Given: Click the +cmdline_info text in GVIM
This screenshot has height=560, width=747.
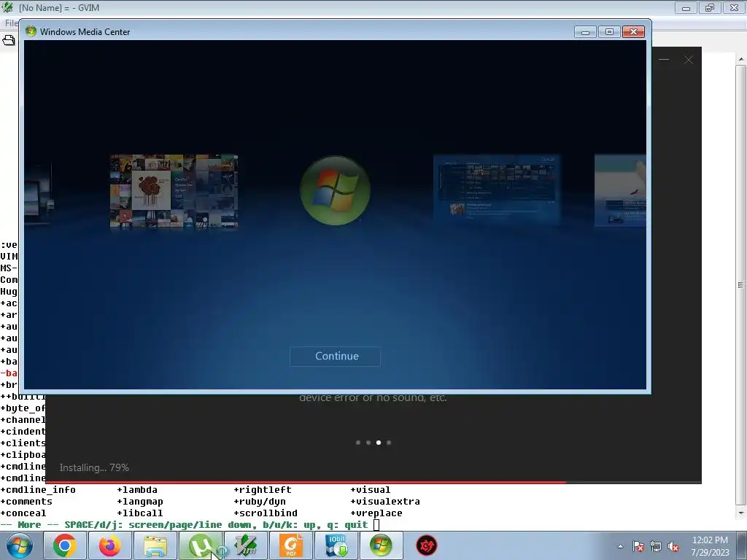Looking at the screenshot, I should 38,489.
